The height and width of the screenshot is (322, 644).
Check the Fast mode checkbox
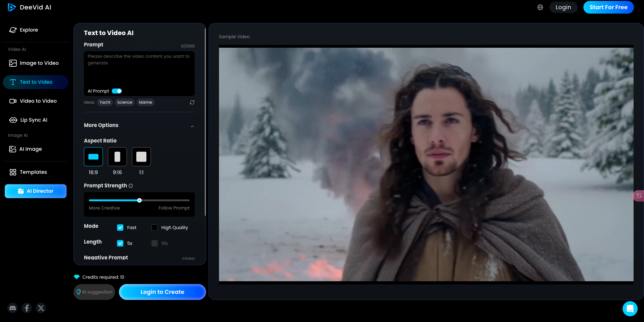pyautogui.click(x=120, y=228)
